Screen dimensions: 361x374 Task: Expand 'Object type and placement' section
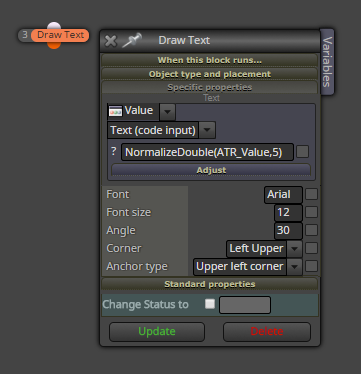point(210,74)
